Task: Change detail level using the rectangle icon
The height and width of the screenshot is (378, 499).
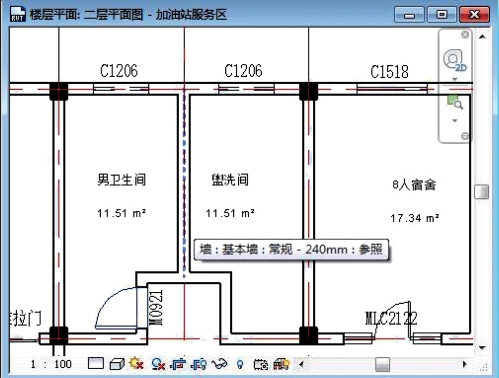Action: [x=96, y=363]
